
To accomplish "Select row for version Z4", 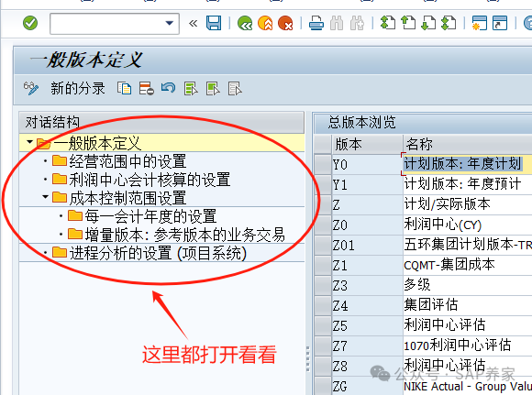I will [323, 305].
